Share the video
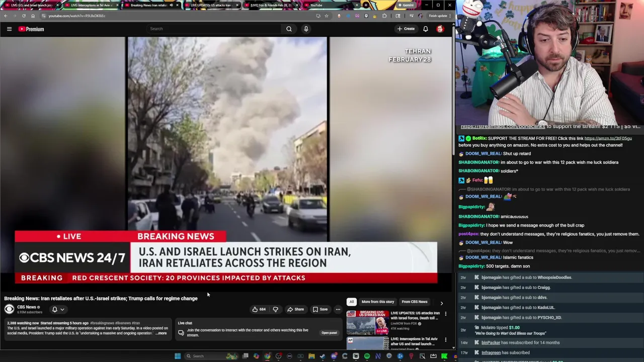The height and width of the screenshot is (362, 644). pos(295,309)
